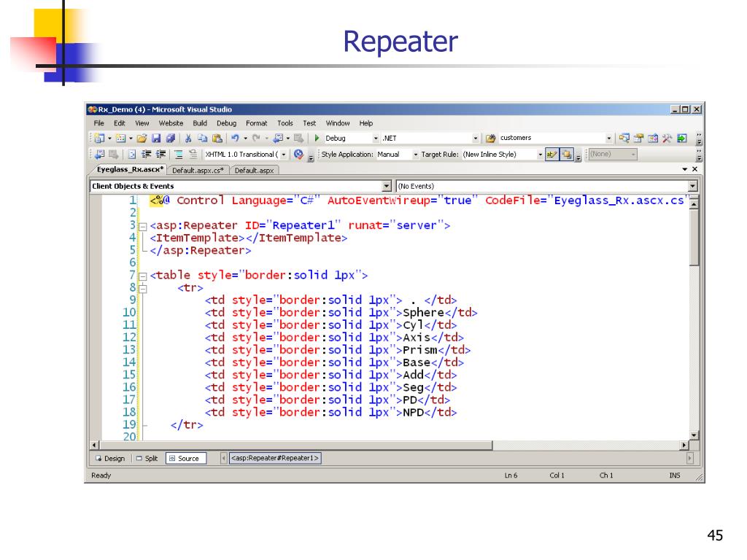
Task: Click the Redo arrow icon
Action: (256, 138)
